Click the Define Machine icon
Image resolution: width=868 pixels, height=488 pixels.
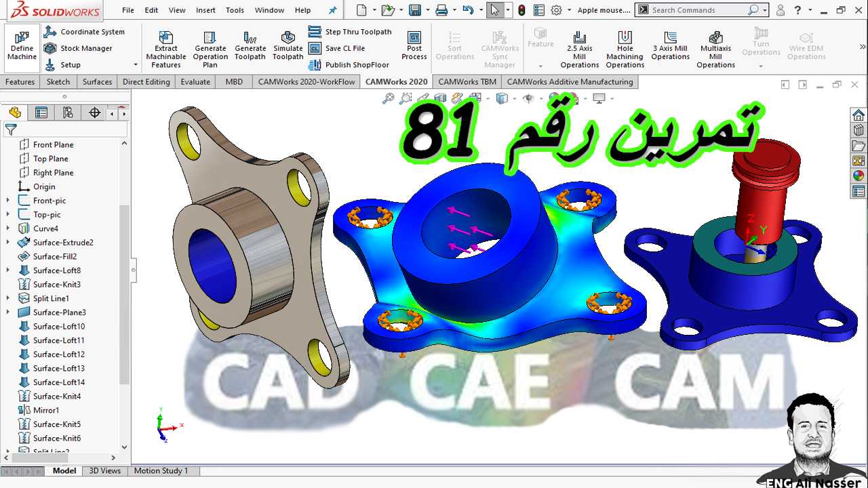[22, 46]
